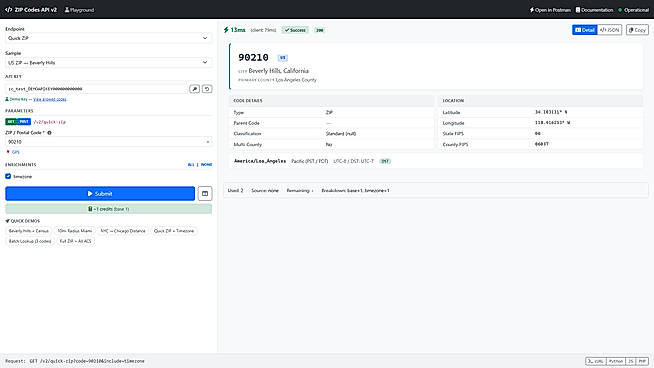The width and height of the screenshot is (654, 368).
Task: Click the ZIP Codes API v2 logo
Action: pos(31,10)
